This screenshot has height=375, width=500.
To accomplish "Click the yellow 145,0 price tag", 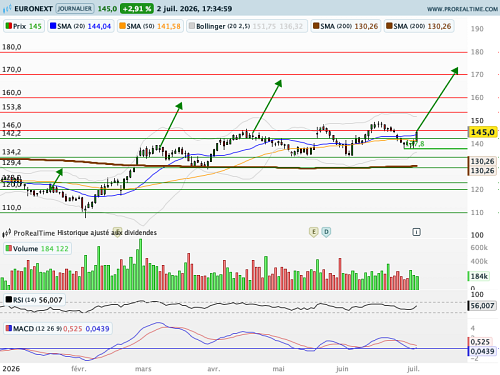I will point(483,132).
